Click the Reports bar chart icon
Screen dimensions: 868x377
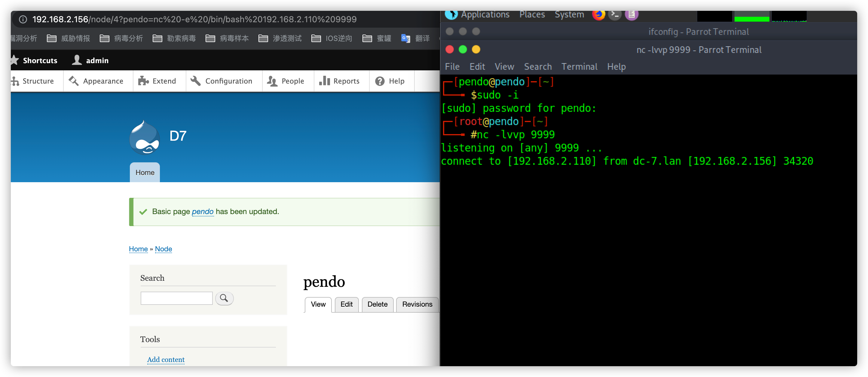click(x=324, y=81)
